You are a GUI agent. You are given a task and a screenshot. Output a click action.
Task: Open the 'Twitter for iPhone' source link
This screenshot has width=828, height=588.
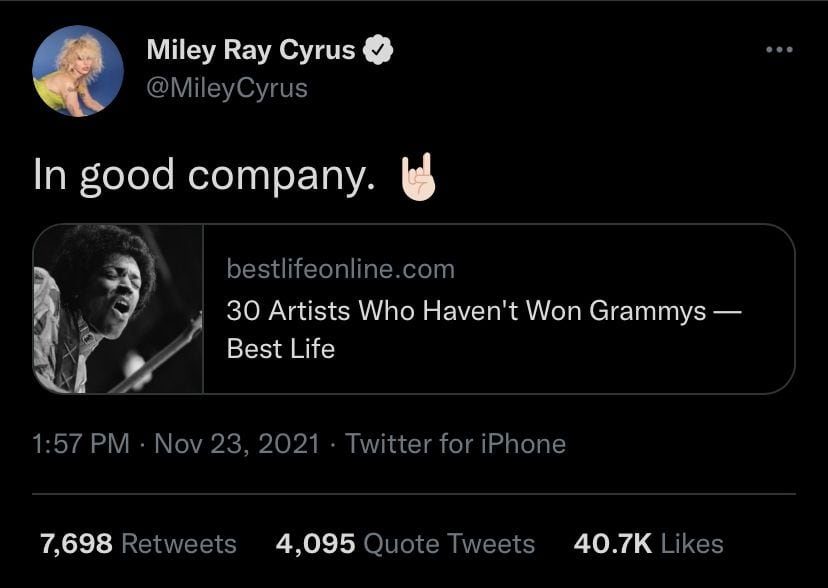455,443
